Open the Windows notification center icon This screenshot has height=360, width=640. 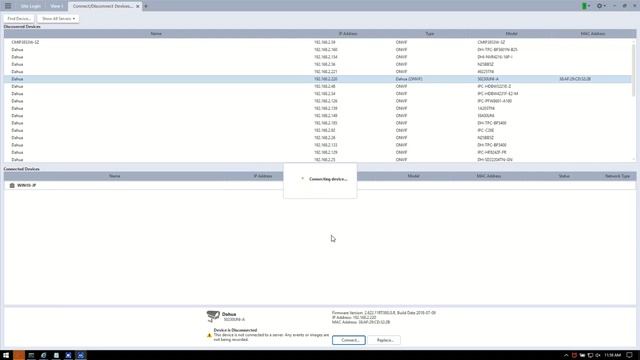(629, 356)
